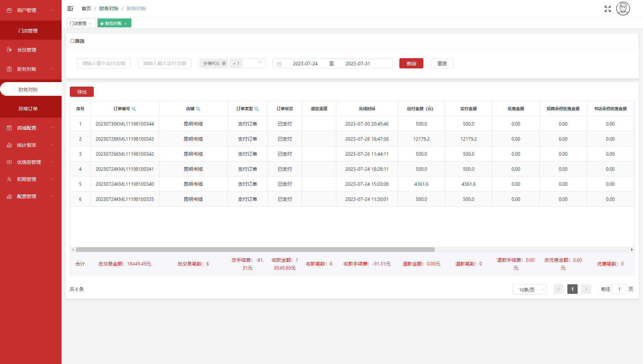Click 总交易金额：18449.49元 summary
This screenshot has width=643, height=364.
click(125, 264)
